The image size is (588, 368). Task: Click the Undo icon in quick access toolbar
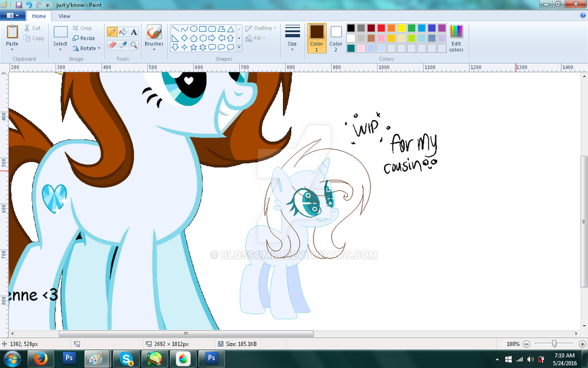click(29, 5)
